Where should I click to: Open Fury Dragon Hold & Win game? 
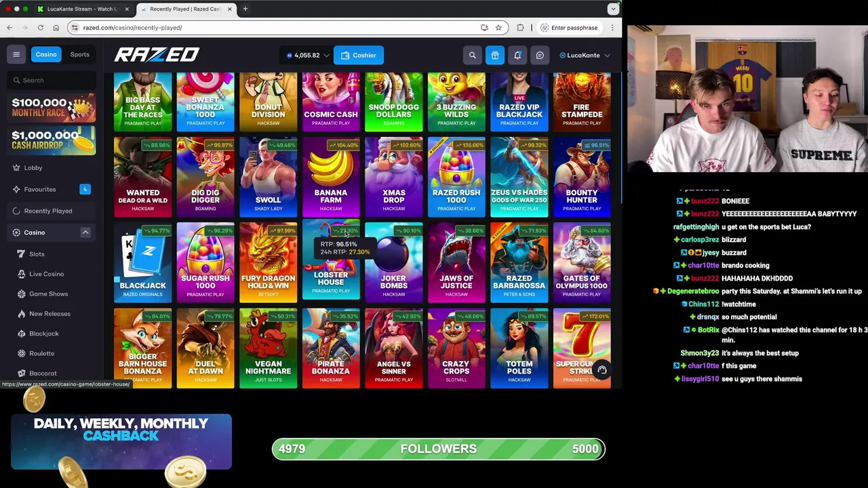(268, 263)
